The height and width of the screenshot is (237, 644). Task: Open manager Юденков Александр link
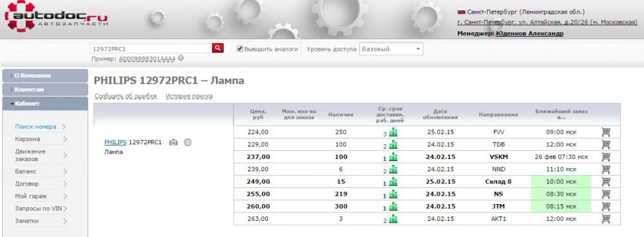click(x=529, y=33)
